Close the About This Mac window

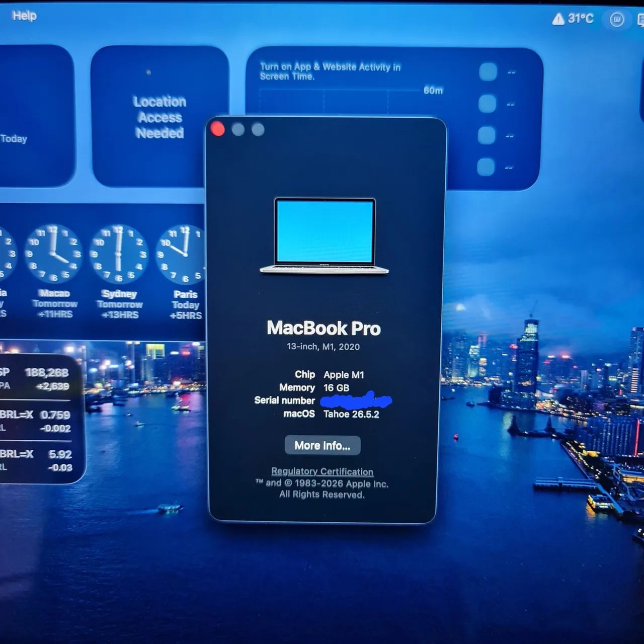[x=218, y=129]
